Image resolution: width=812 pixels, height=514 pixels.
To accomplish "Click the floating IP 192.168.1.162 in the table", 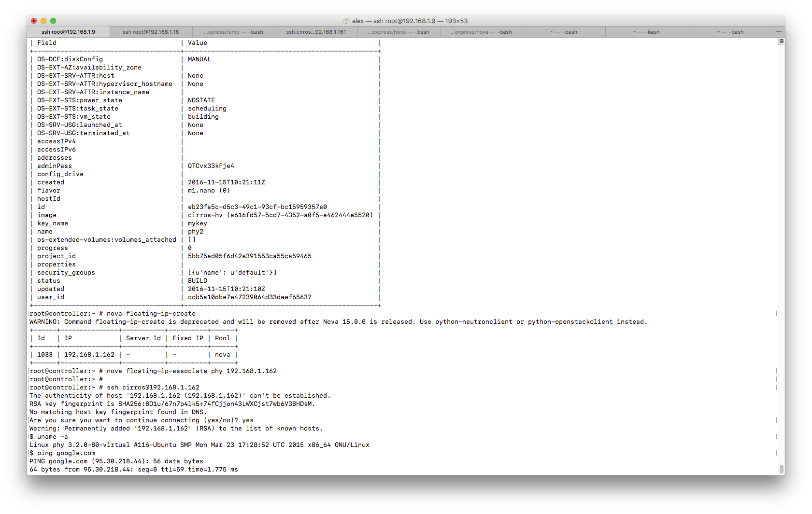I will coord(89,354).
